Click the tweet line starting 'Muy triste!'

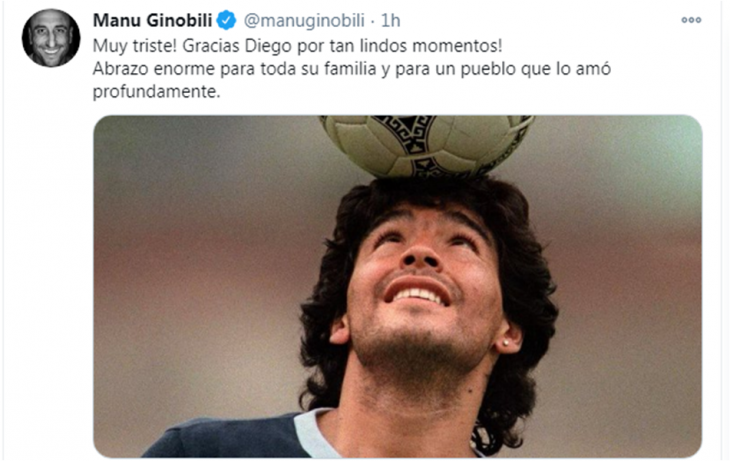click(297, 46)
